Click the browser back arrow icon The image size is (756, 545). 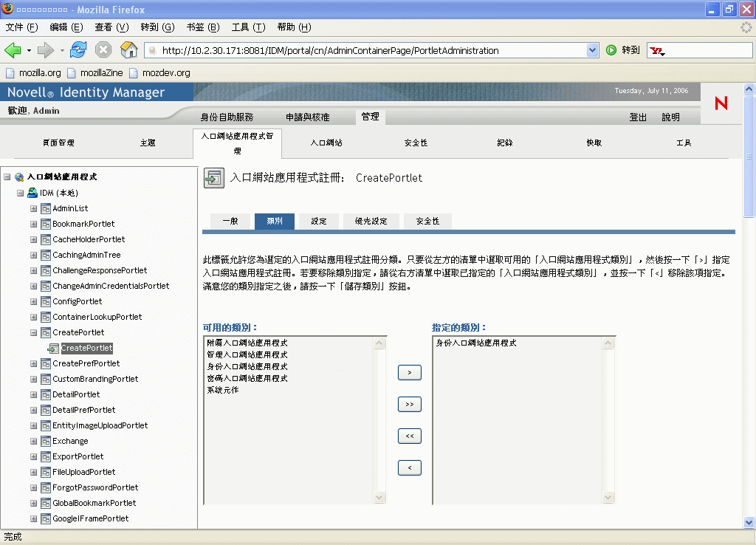coord(13,50)
